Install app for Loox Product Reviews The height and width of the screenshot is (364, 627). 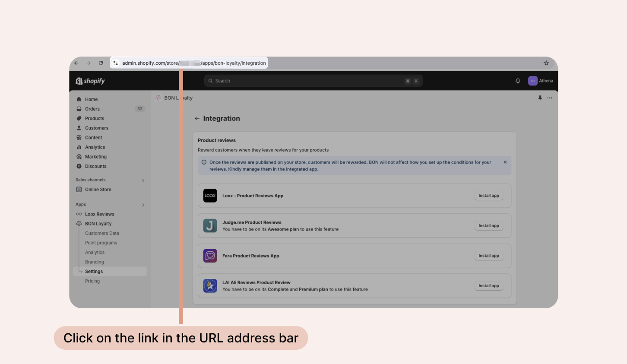pyautogui.click(x=489, y=196)
